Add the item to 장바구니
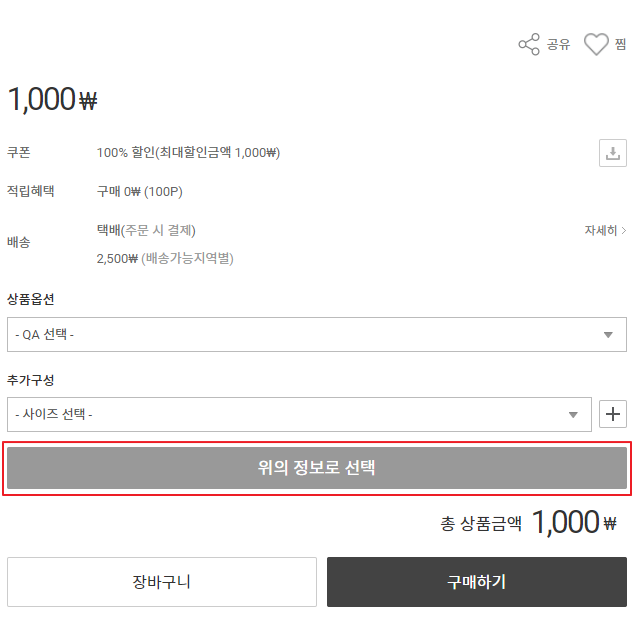637x629 pixels. pos(162,582)
